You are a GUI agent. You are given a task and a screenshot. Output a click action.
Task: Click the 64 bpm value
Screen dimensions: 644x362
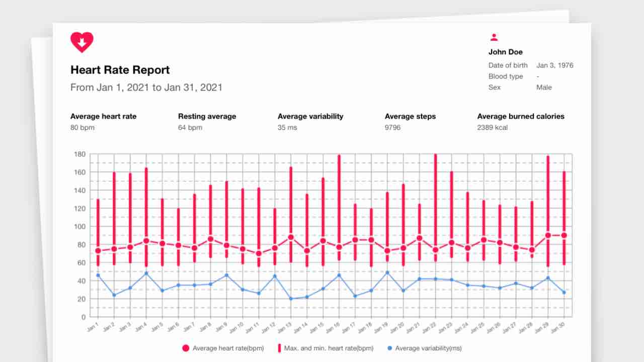click(190, 128)
